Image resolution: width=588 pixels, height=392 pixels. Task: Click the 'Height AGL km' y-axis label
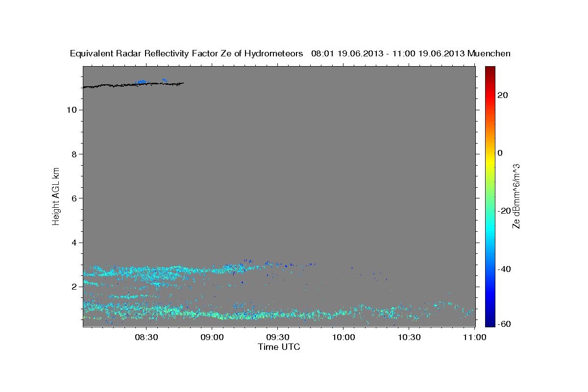click(x=56, y=196)
